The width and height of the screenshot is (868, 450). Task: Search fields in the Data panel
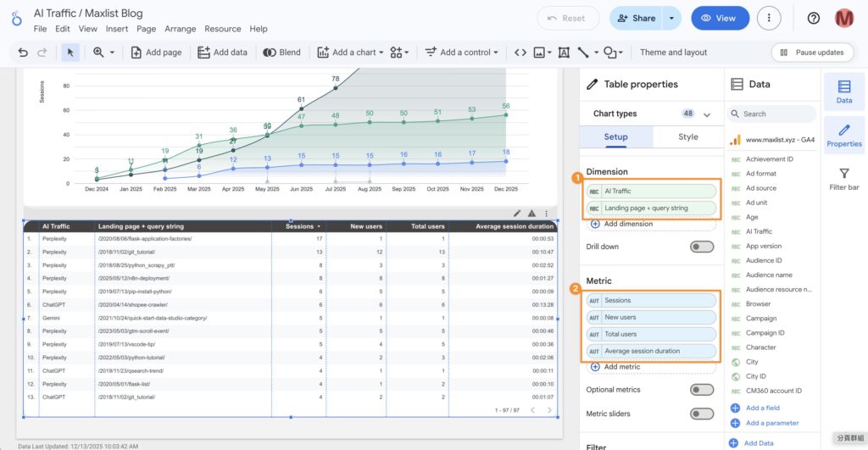pos(771,114)
